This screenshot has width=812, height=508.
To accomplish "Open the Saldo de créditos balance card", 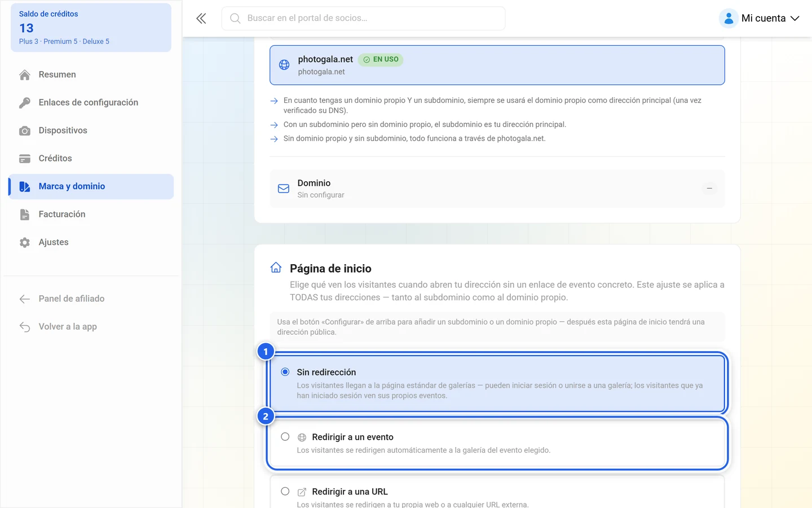I will [x=91, y=28].
